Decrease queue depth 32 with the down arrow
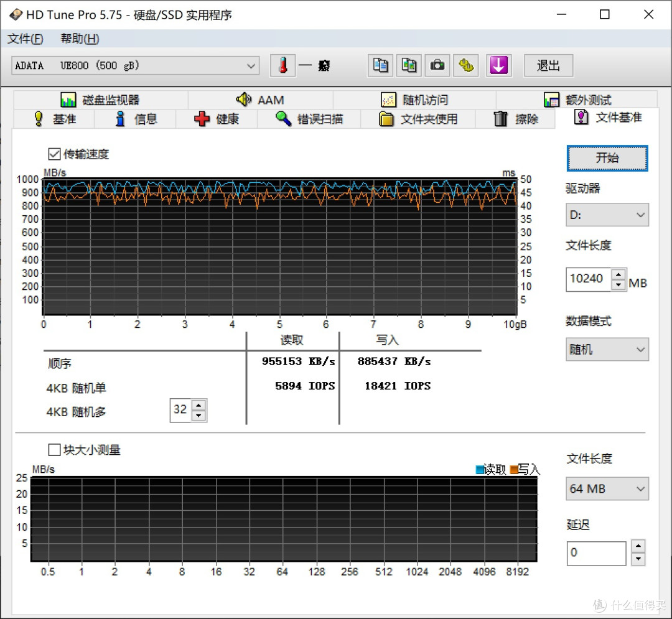The width and height of the screenshot is (672, 619). point(198,416)
